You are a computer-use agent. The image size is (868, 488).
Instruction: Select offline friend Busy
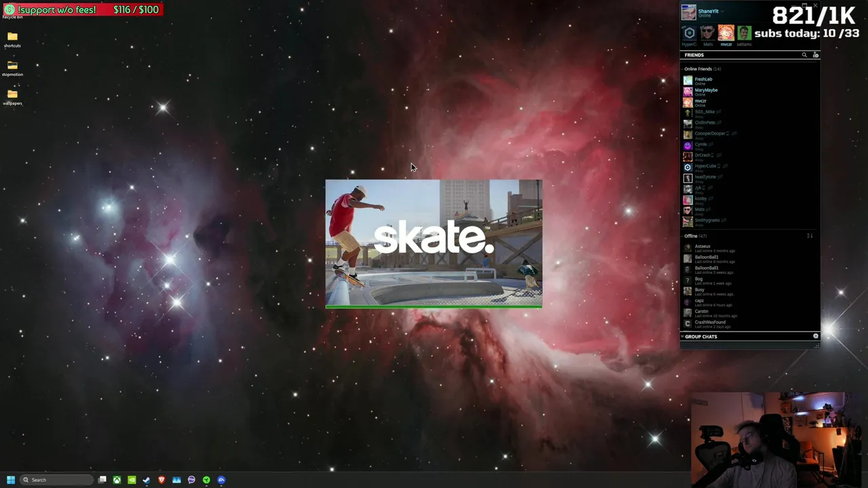click(750, 291)
